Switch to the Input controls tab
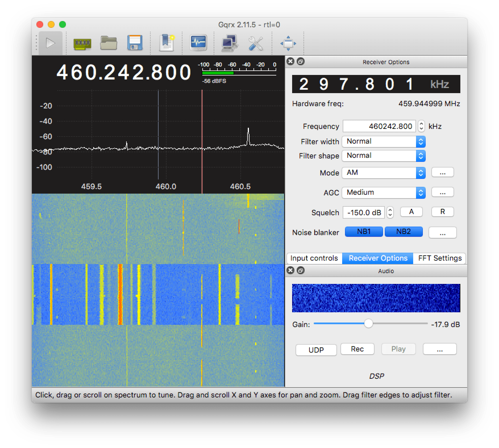 pos(314,258)
